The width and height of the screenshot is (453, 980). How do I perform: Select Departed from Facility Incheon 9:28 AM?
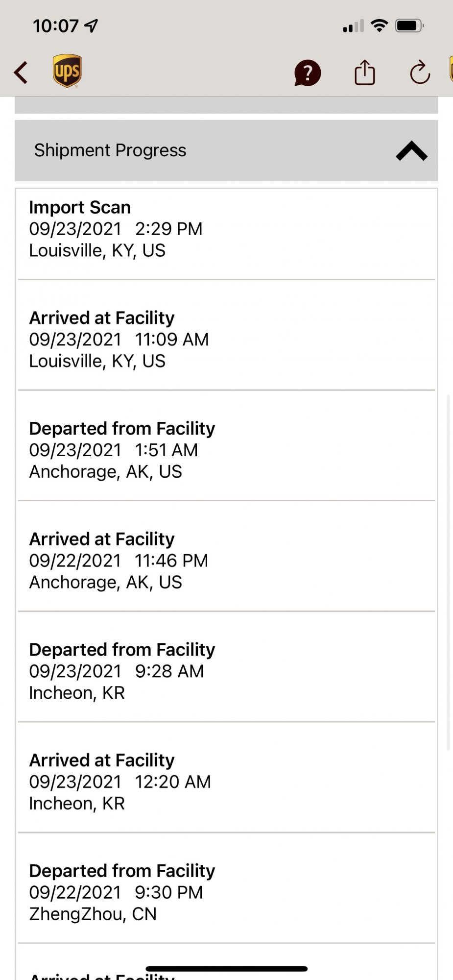tap(226, 671)
